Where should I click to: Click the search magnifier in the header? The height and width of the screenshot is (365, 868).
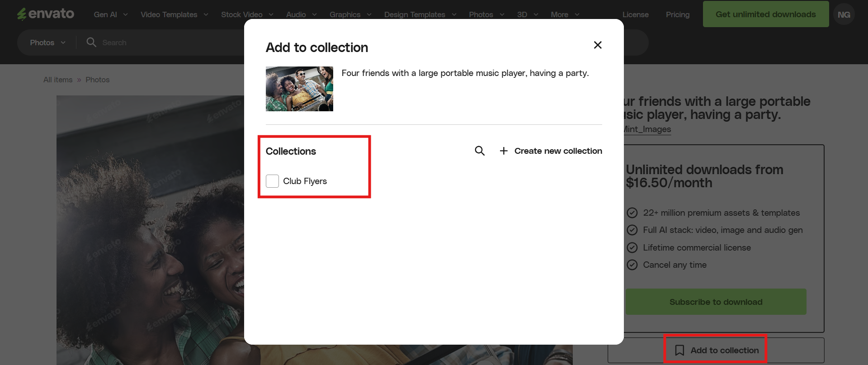pyautogui.click(x=91, y=42)
